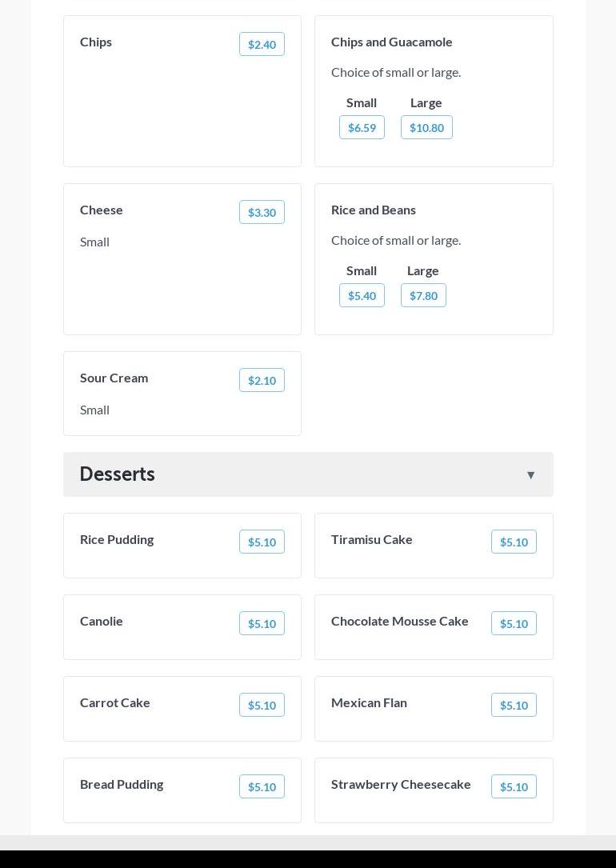Select Large Chips and Guacamole $10.80
Image resolution: width=616 pixels, height=868 pixels.
[426, 127]
